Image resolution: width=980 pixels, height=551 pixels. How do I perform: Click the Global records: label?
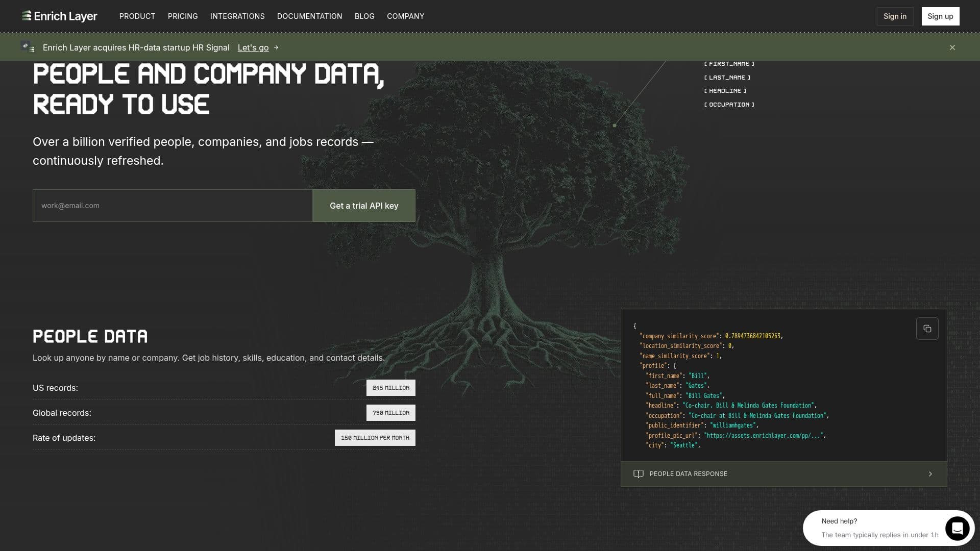(x=62, y=413)
